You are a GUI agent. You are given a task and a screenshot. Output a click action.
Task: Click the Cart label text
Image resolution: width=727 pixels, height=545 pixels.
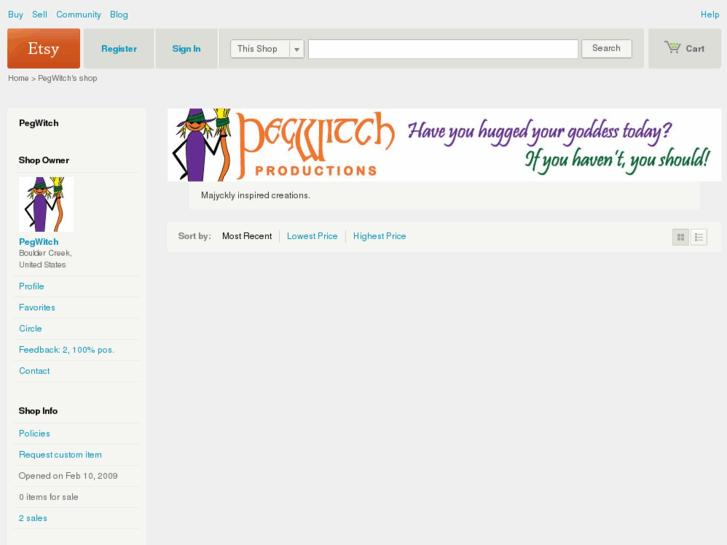pos(695,49)
